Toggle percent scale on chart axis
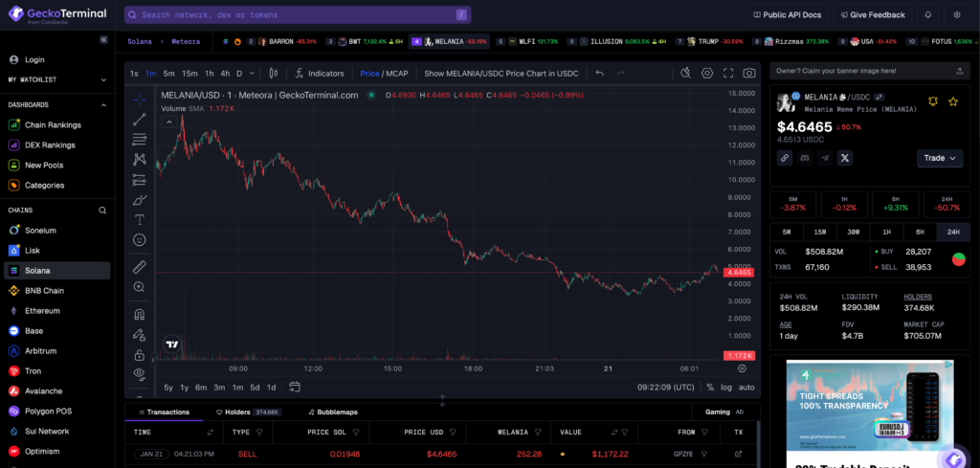 (709, 388)
